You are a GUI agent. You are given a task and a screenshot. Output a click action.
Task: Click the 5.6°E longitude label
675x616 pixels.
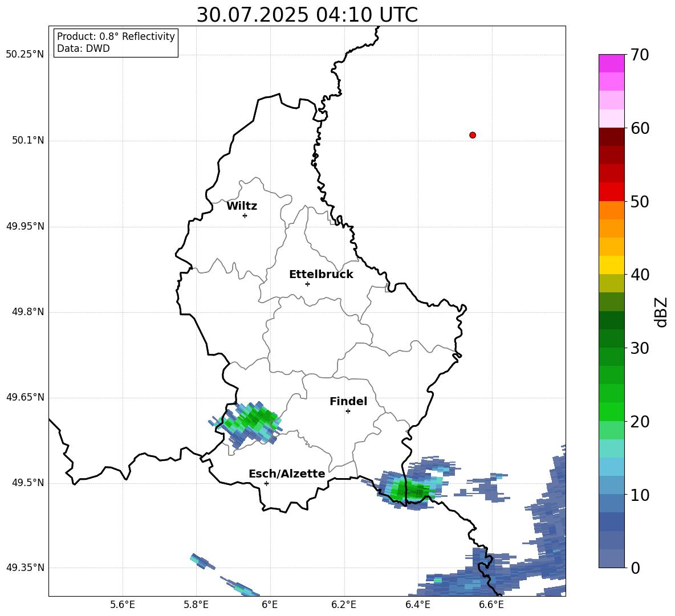(123, 605)
